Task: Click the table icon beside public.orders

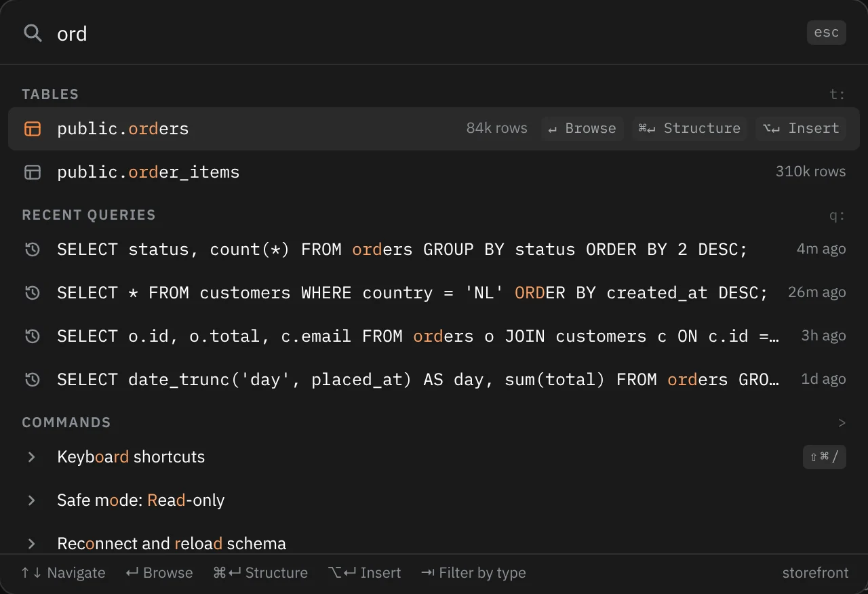Action: coord(33,129)
